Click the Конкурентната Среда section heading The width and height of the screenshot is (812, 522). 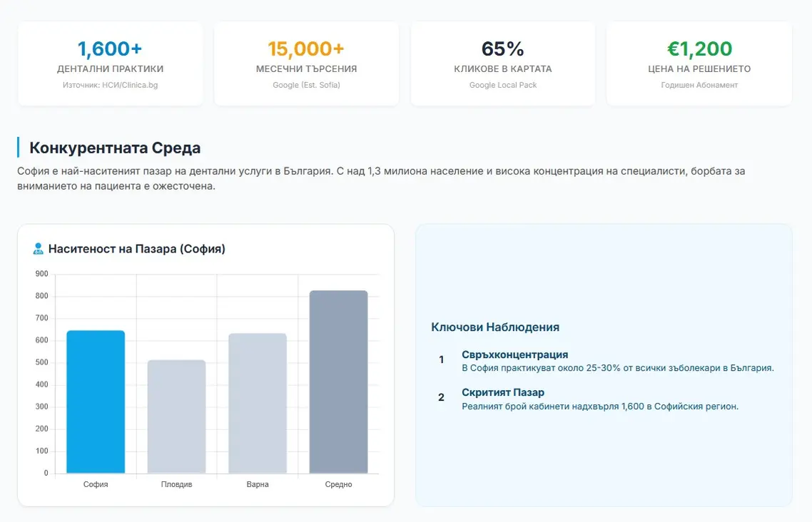115,148
